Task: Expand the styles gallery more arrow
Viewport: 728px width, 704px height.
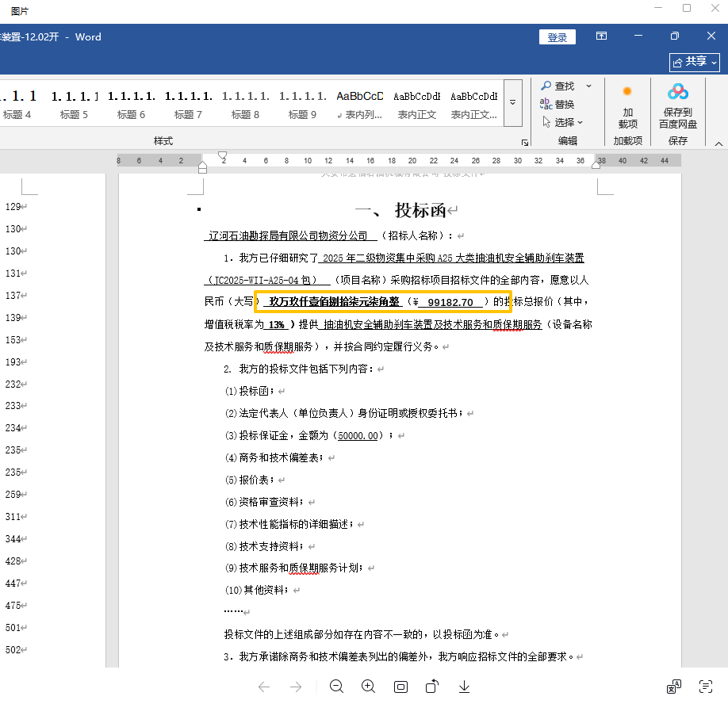Action: pyautogui.click(x=513, y=103)
